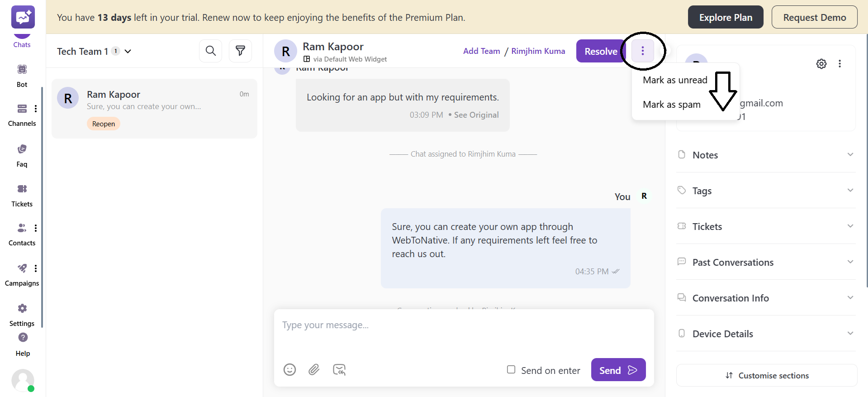The image size is (868, 397).
Task: Open contact panel three-dot menu
Action: pos(840,64)
